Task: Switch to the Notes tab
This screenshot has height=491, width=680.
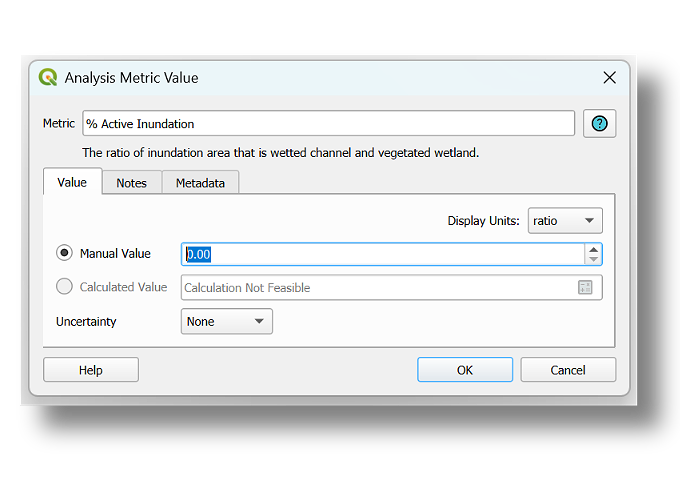Action: (132, 183)
